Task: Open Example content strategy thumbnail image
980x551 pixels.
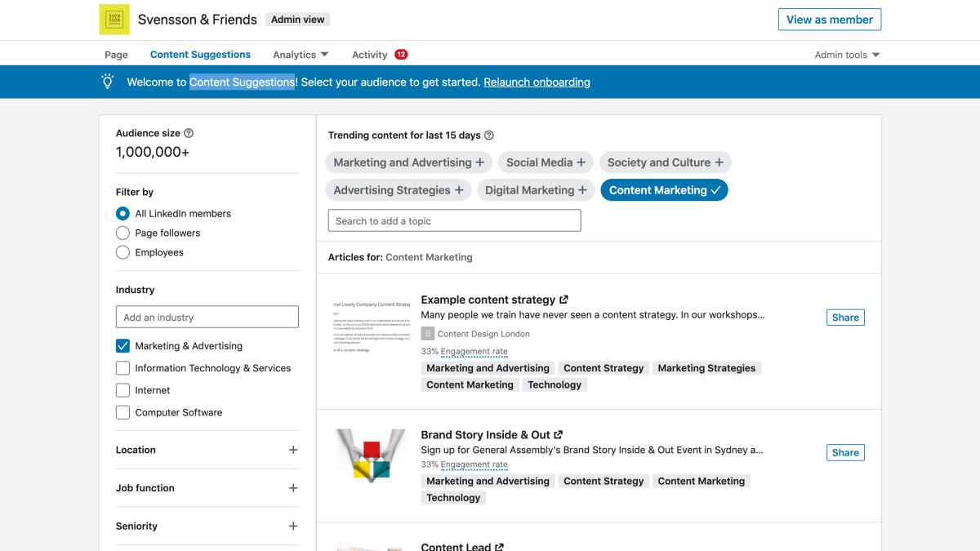Action: pos(372,325)
